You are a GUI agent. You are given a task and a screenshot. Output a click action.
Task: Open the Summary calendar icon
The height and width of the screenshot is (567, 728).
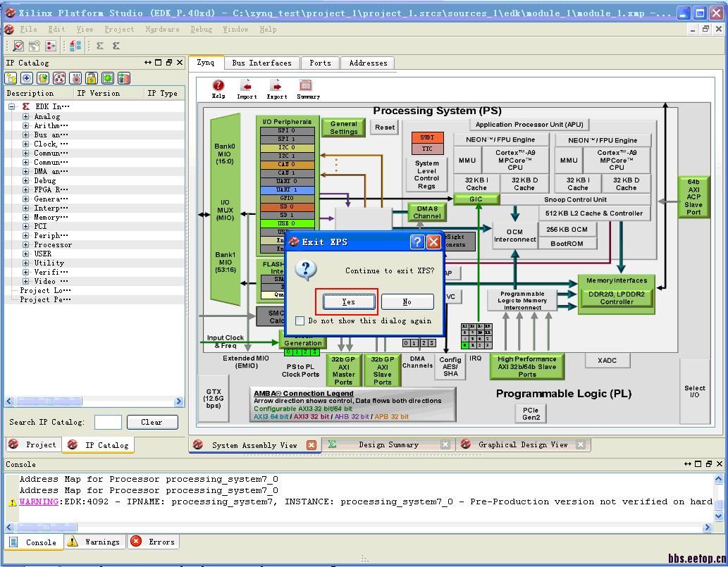tap(306, 86)
